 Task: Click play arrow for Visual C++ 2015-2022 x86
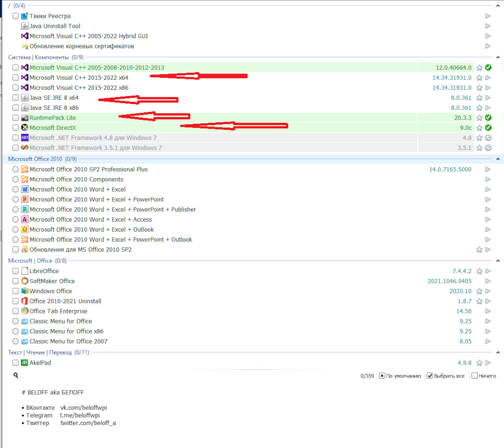[488, 88]
